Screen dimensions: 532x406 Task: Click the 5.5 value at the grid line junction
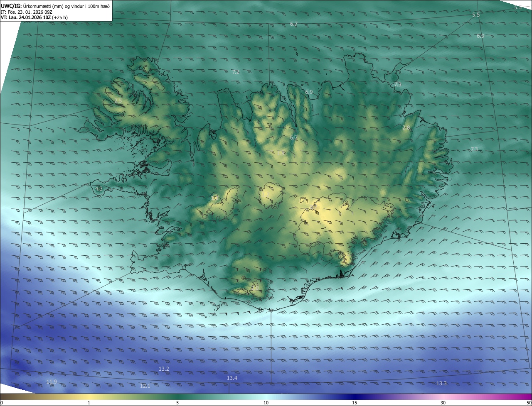pyautogui.click(x=476, y=15)
